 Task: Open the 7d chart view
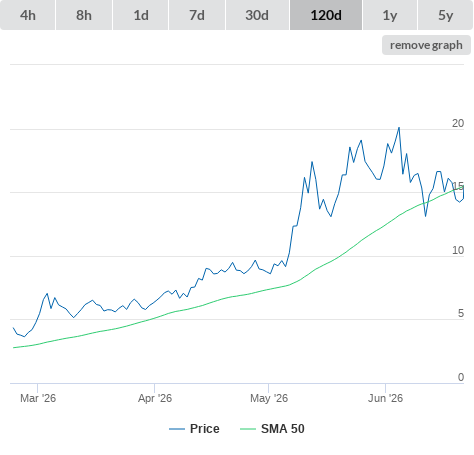[197, 15]
